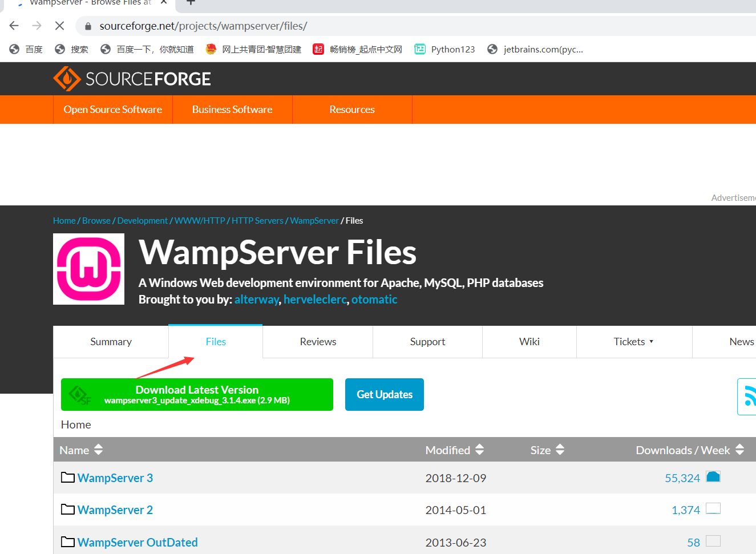Click the stats chart icon beside 55,324
The width and height of the screenshot is (756, 554).
point(713,476)
